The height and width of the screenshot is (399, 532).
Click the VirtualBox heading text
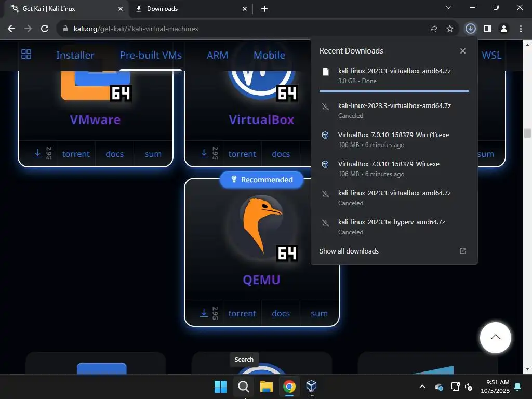[262, 120]
